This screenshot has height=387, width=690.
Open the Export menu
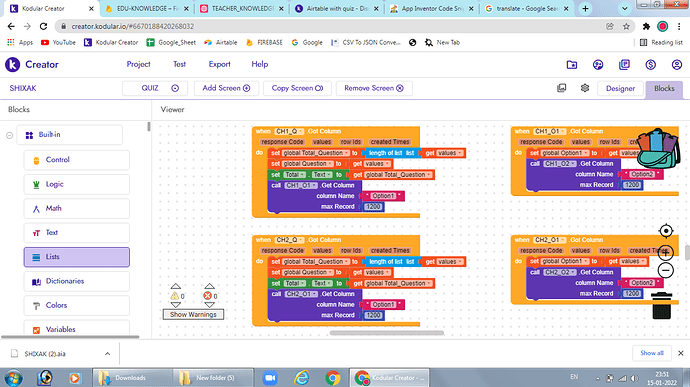[x=219, y=64]
